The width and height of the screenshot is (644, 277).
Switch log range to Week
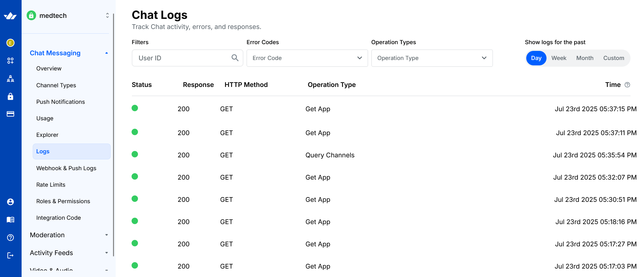pos(559,58)
